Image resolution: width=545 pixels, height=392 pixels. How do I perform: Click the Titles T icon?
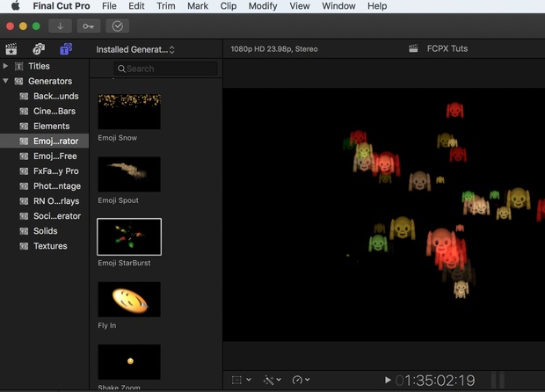coord(18,66)
